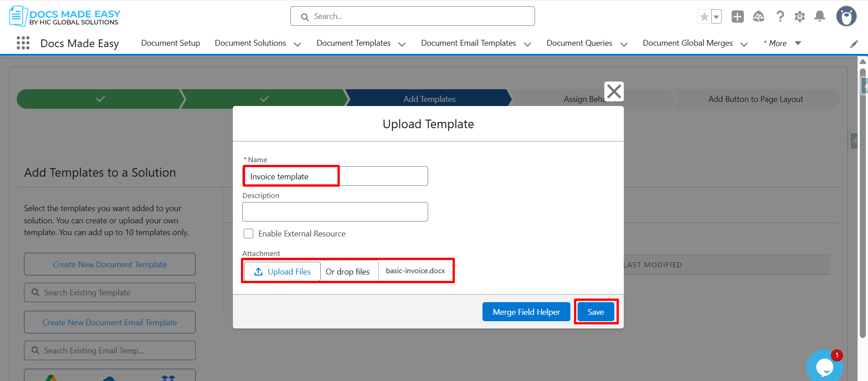Click the Save button
Image resolution: width=868 pixels, height=381 pixels.
[x=596, y=312]
